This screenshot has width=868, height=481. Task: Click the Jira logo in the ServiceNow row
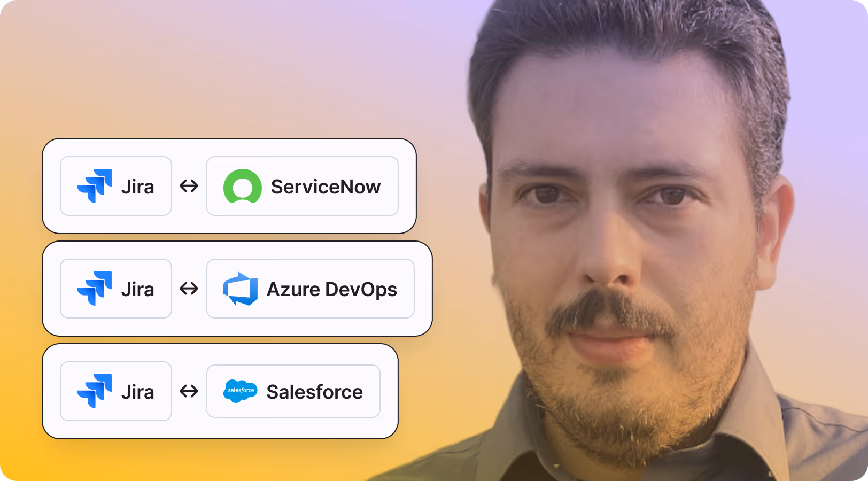[95, 186]
